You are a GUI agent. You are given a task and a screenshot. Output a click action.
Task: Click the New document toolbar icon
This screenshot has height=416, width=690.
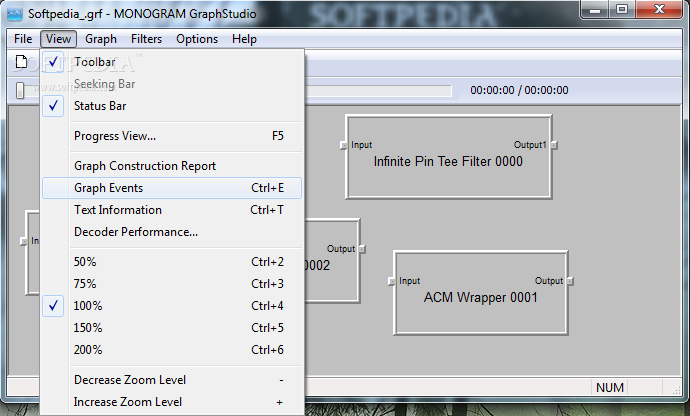coord(22,62)
